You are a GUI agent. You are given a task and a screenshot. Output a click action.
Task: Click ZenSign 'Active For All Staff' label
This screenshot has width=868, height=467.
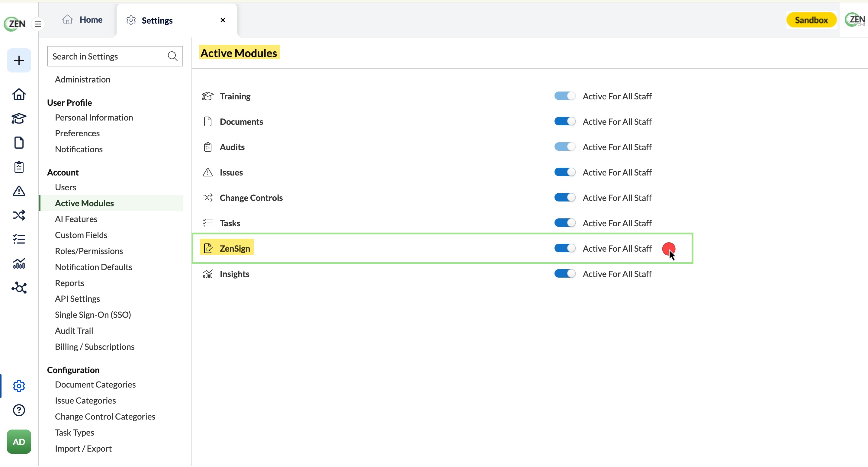tap(617, 249)
